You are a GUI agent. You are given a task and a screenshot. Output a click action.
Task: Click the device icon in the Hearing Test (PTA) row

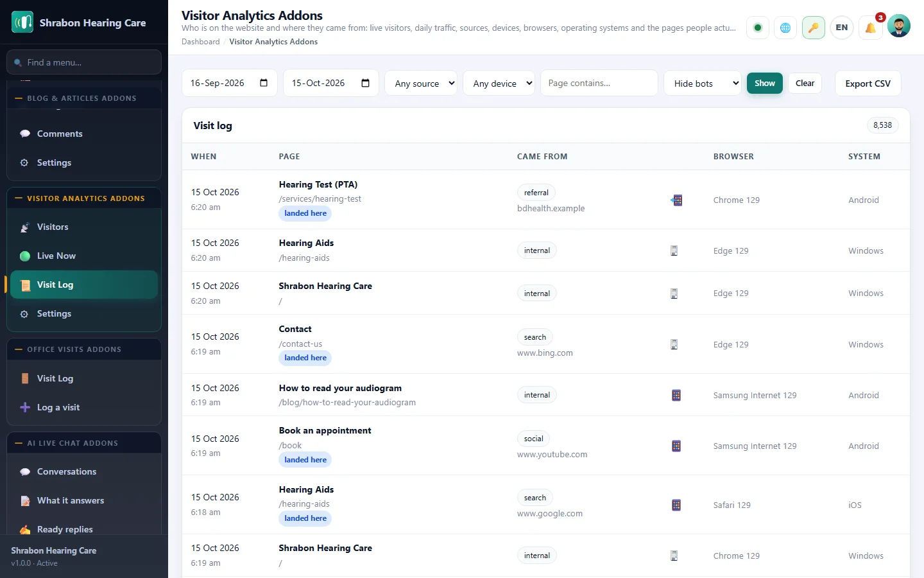tap(676, 200)
